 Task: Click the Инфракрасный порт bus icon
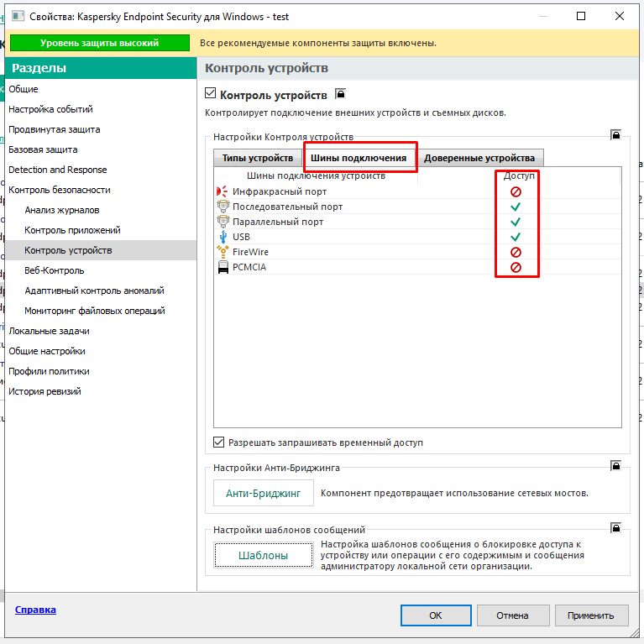(x=223, y=191)
